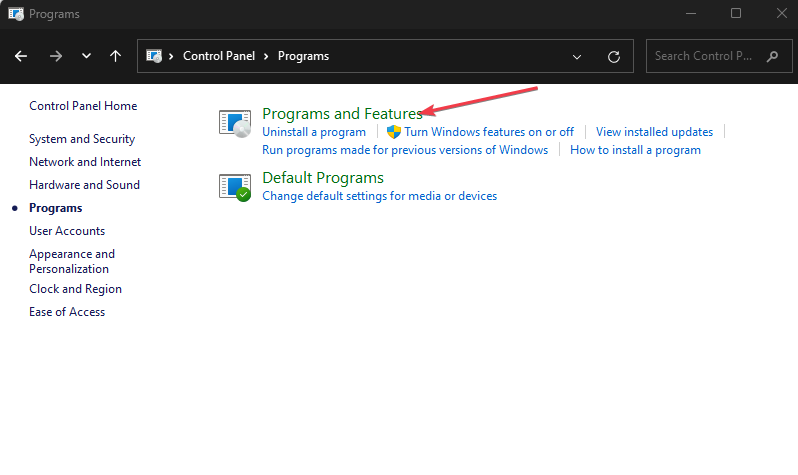
Task: Open Network and Internet category
Action: 85,162
